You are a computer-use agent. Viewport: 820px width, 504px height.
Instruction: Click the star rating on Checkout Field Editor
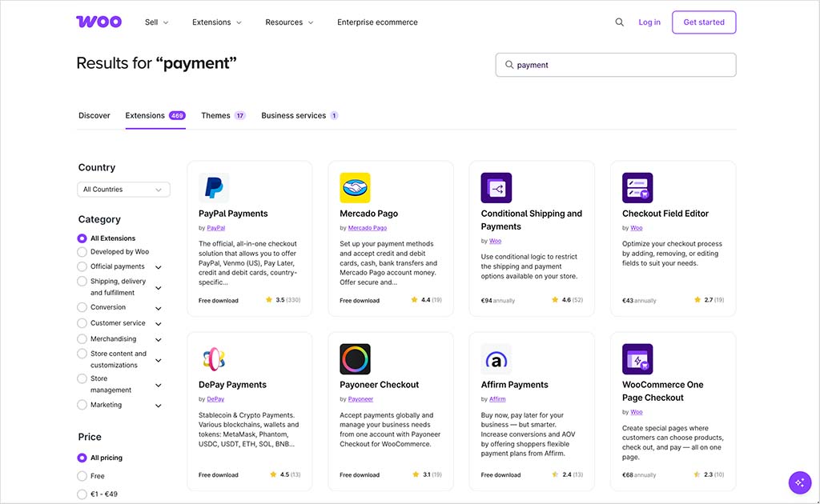coord(697,300)
